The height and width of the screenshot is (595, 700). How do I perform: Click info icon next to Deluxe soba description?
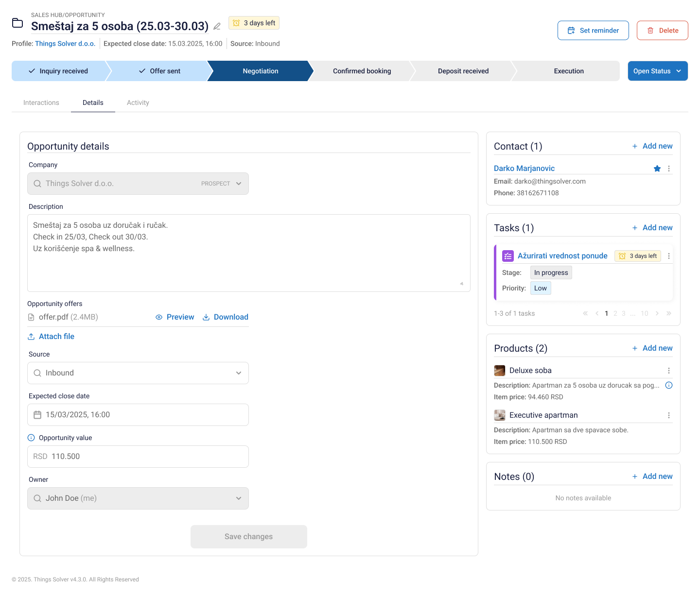[669, 385]
